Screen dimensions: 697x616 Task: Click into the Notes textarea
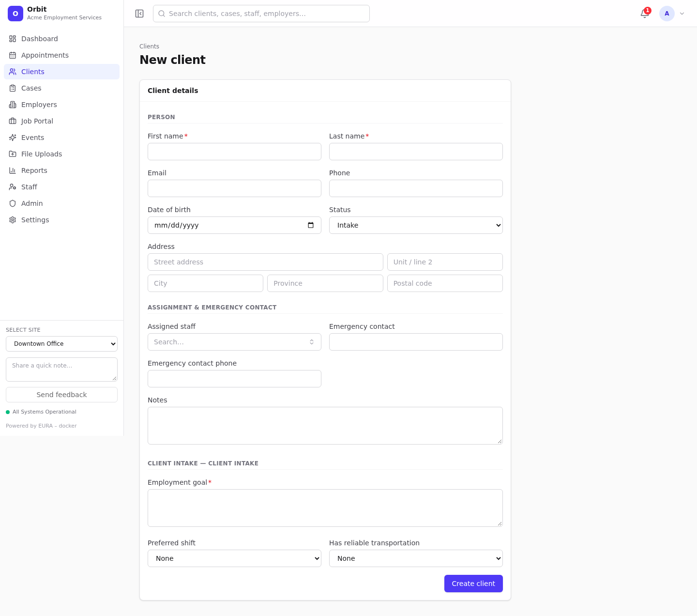tap(325, 426)
